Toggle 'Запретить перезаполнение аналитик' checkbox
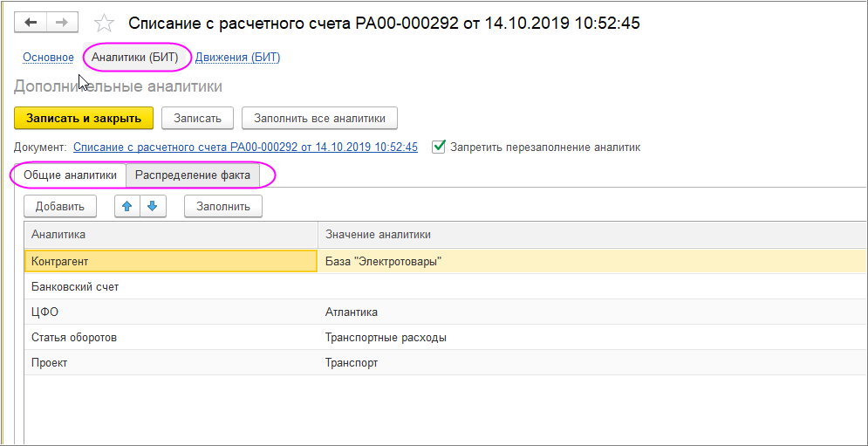This screenshot has width=868, height=446. pos(440,147)
